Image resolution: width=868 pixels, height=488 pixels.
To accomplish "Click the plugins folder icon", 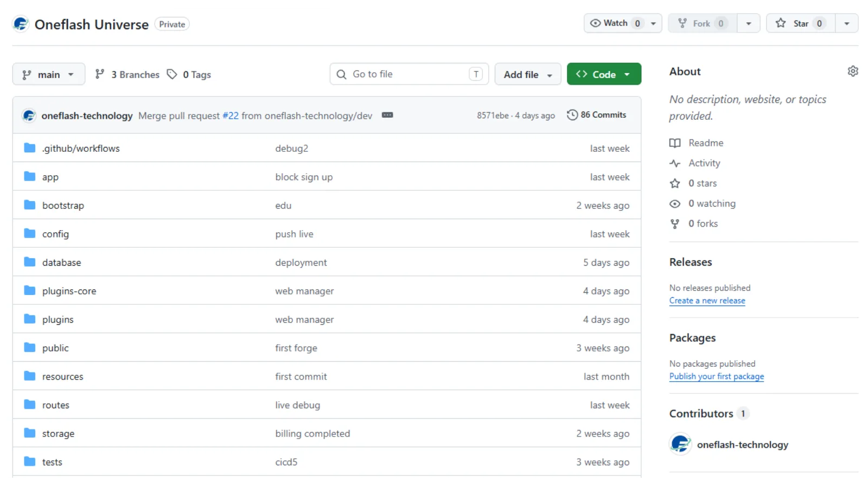I will coord(30,319).
